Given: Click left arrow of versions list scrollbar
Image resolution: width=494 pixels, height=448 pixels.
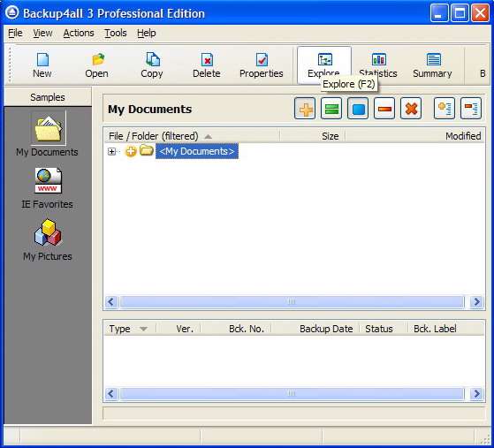Looking at the screenshot, I should point(110,394).
